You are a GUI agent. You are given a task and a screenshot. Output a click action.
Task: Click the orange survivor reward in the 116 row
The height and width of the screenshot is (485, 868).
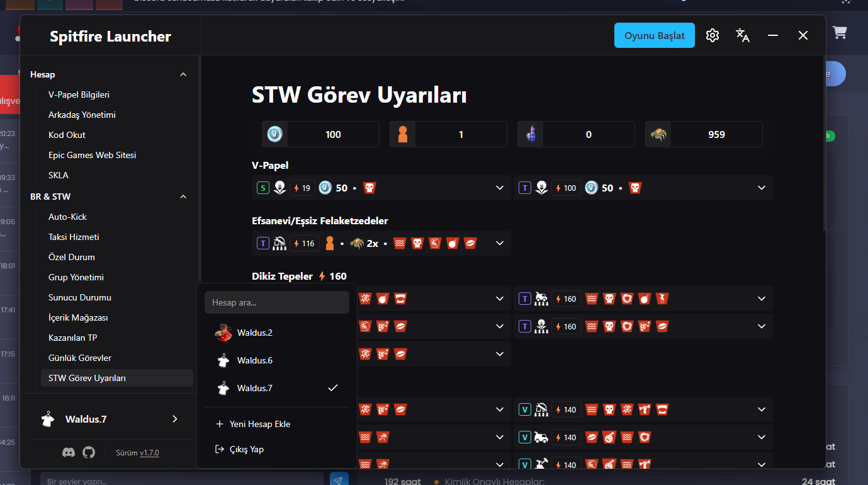330,243
